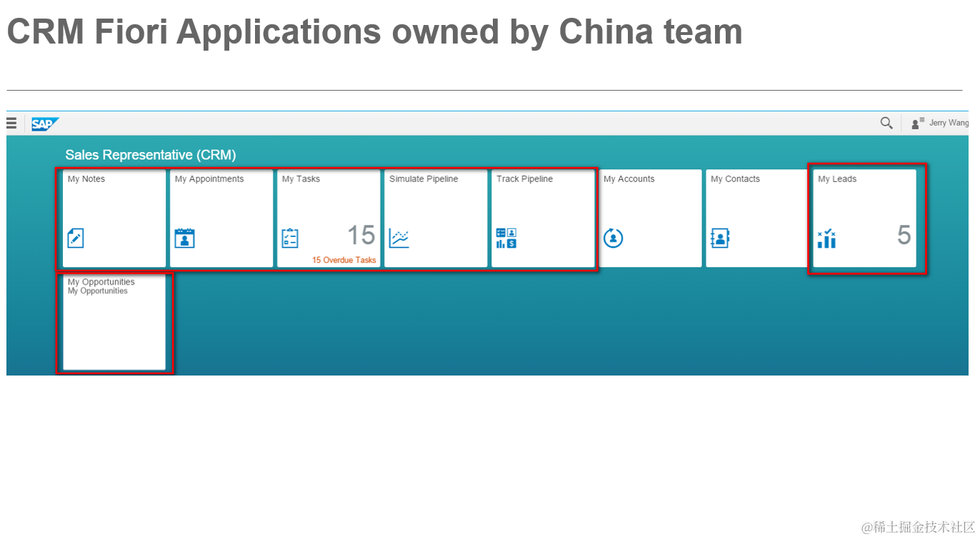Open the Track Pipeline tile title

[x=524, y=179]
